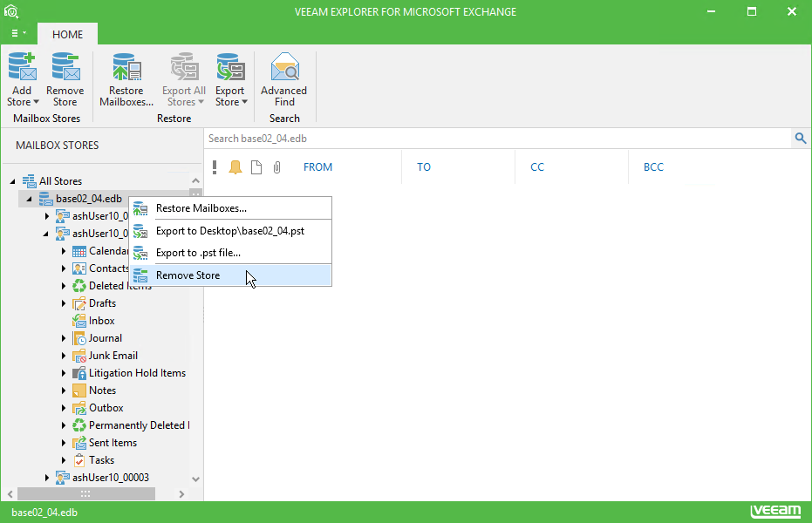Viewport: 812px width, 523px height.
Task: Select the Sent Items folder label
Action: 113,443
